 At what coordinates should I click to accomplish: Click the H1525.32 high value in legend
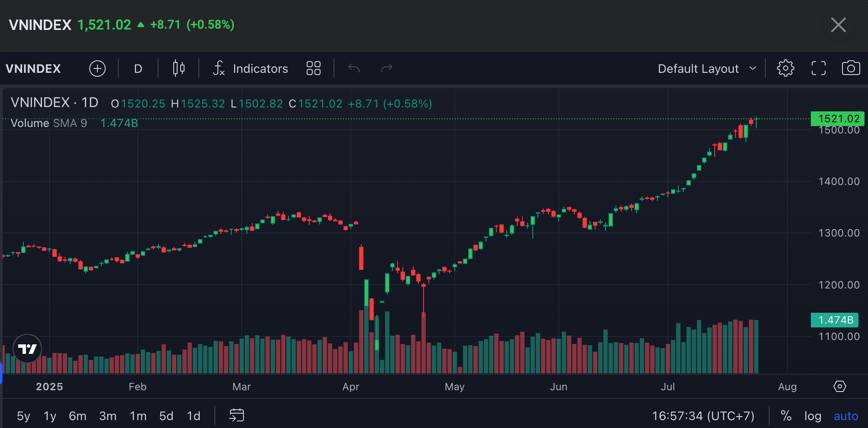point(198,104)
